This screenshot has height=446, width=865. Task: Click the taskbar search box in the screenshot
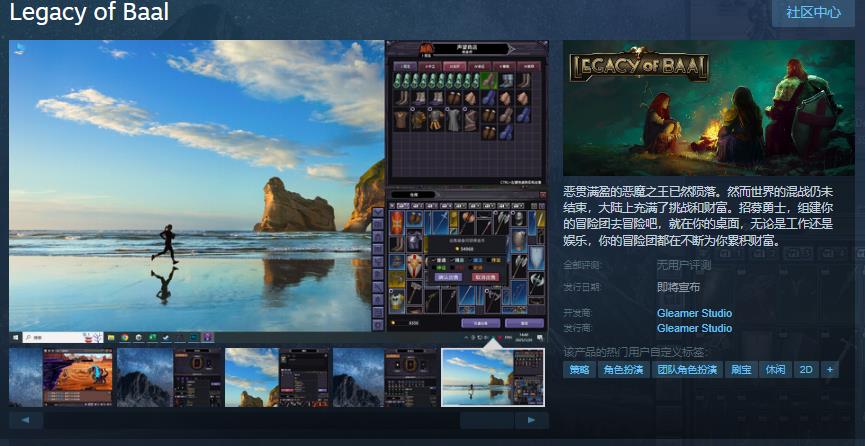click(62, 337)
